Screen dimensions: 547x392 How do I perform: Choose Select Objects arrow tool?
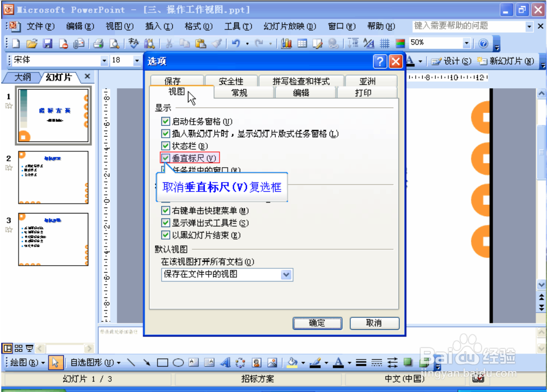coord(55,363)
